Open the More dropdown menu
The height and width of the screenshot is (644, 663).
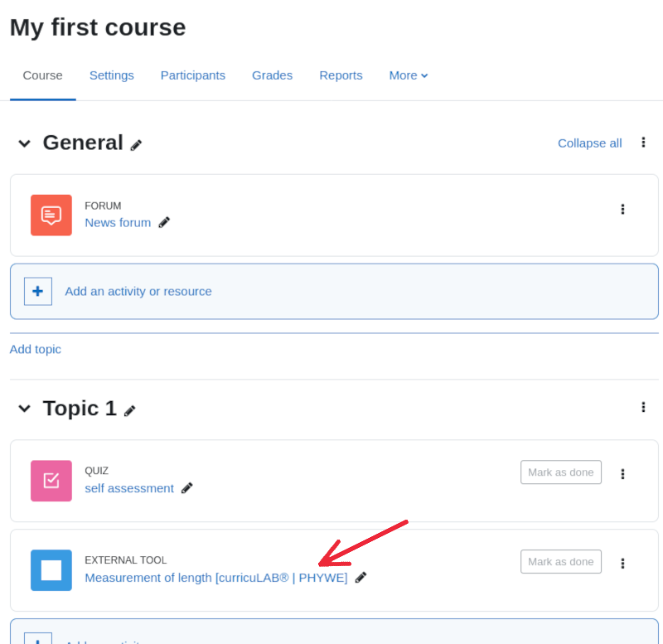pyautogui.click(x=409, y=75)
